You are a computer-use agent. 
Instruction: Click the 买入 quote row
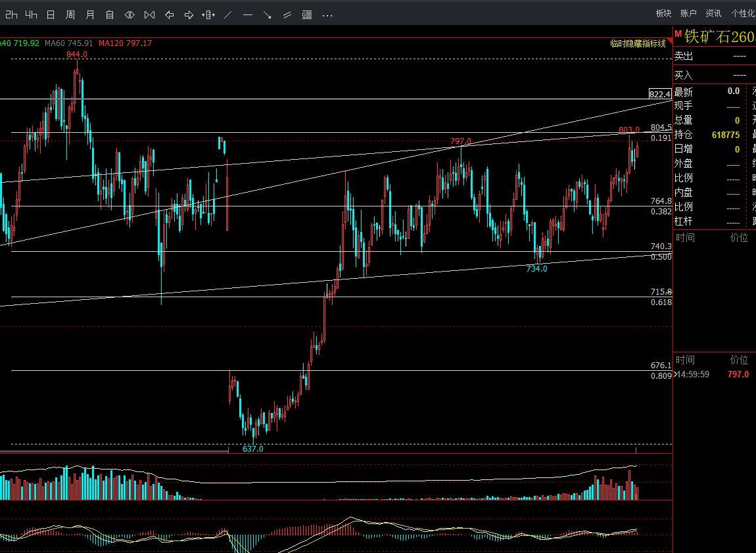coord(715,75)
